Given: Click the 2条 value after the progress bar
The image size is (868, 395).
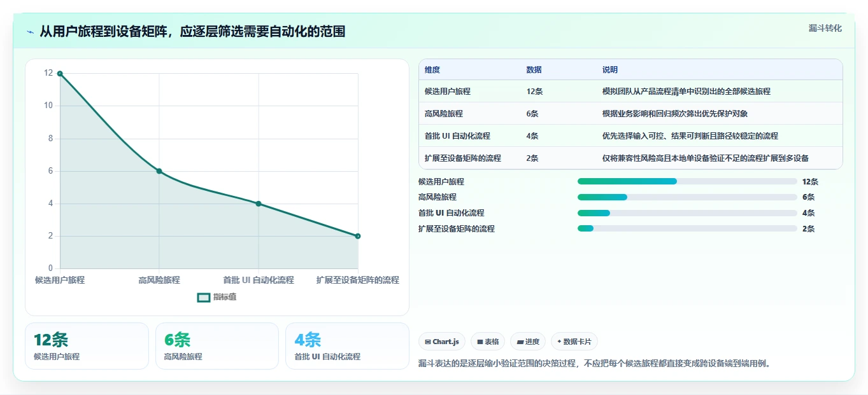Looking at the screenshot, I should coord(808,228).
